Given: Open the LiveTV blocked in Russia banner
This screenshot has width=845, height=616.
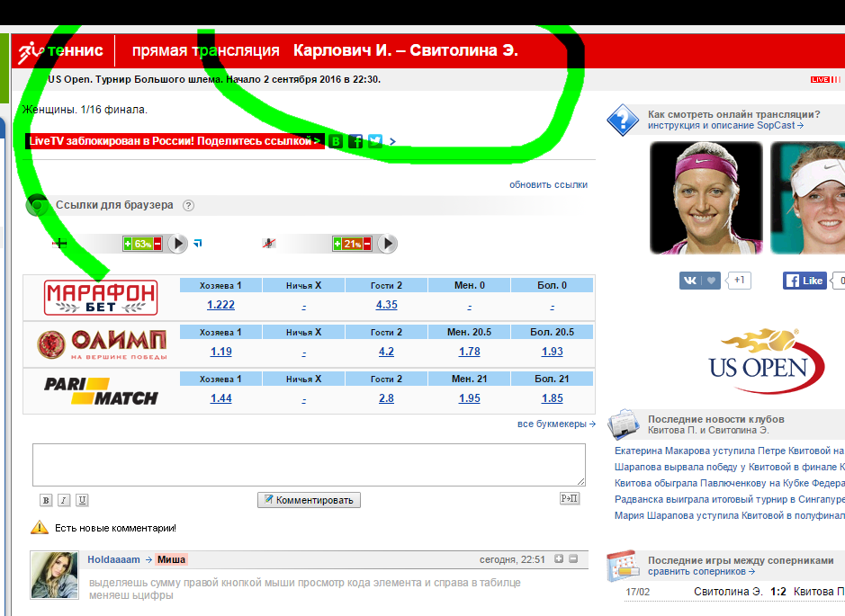Looking at the screenshot, I should point(175,141).
